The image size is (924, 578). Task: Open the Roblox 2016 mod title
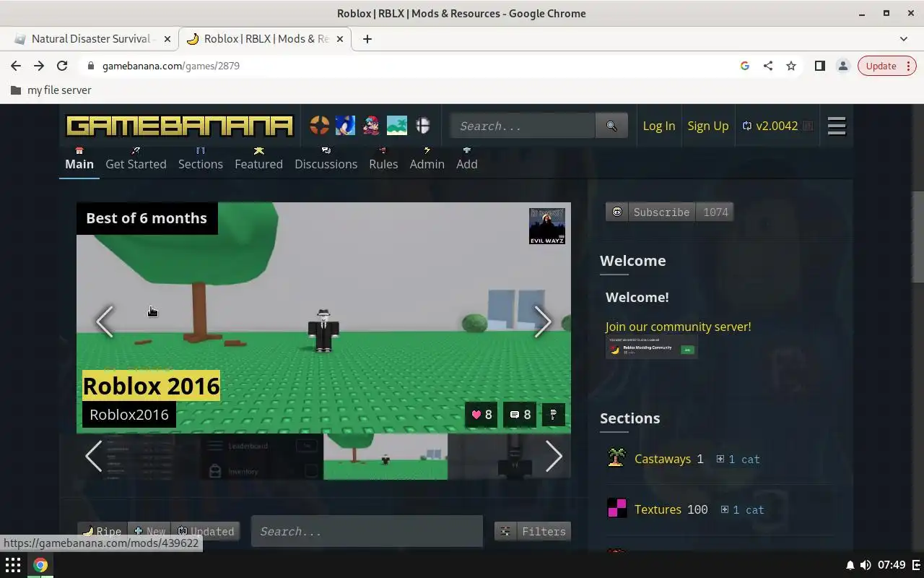pos(151,386)
